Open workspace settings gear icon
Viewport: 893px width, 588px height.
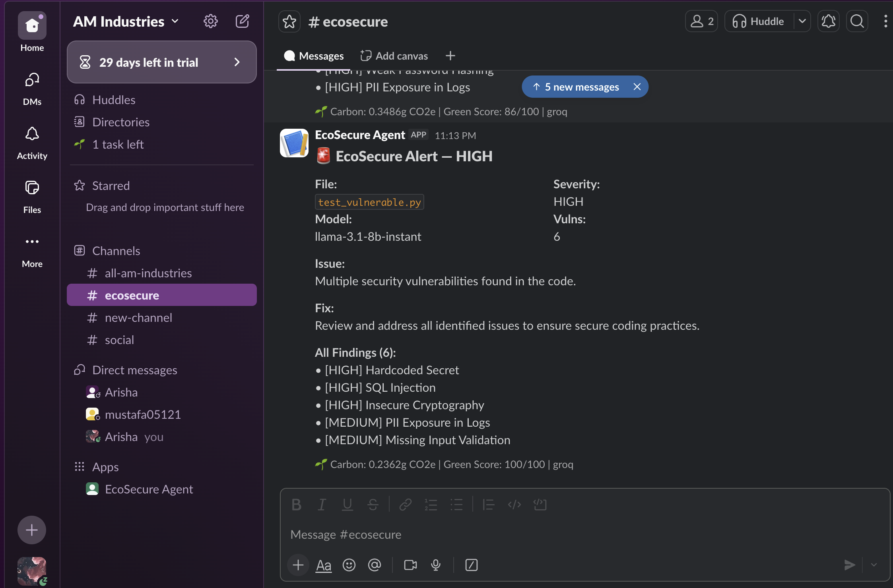210,21
